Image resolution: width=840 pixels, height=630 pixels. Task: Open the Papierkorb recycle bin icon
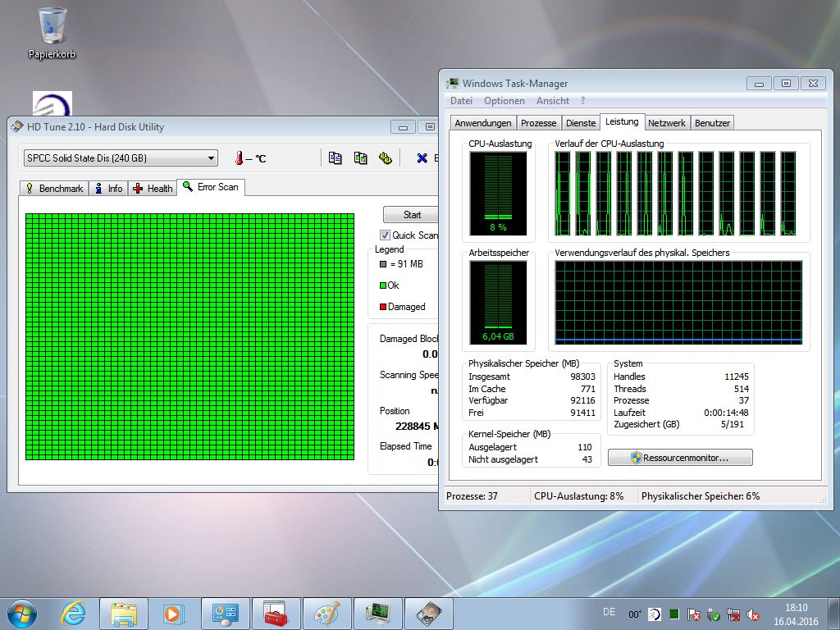click(x=52, y=33)
